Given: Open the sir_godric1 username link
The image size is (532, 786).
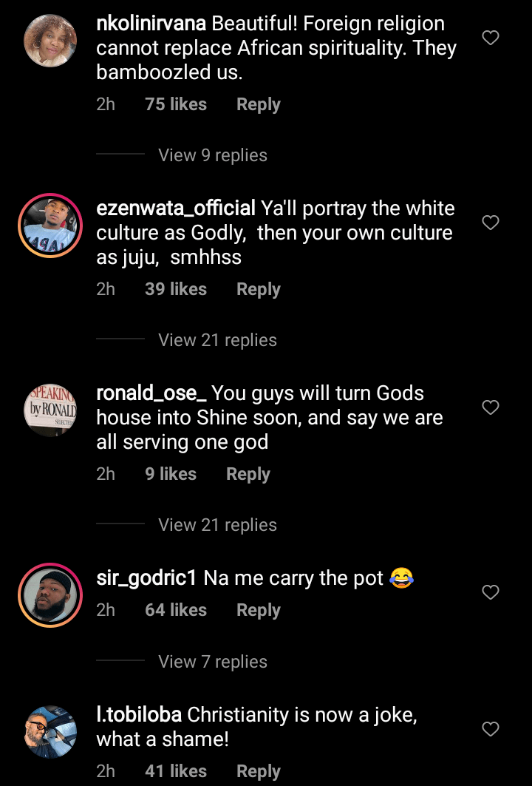Looking at the screenshot, I should click(146, 578).
